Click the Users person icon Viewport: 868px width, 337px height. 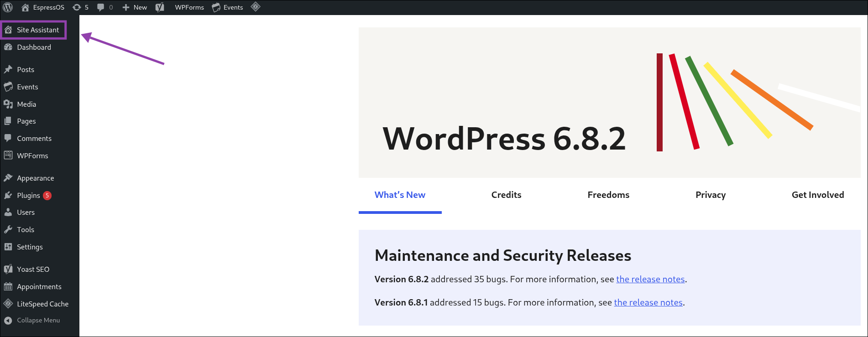[8, 212]
